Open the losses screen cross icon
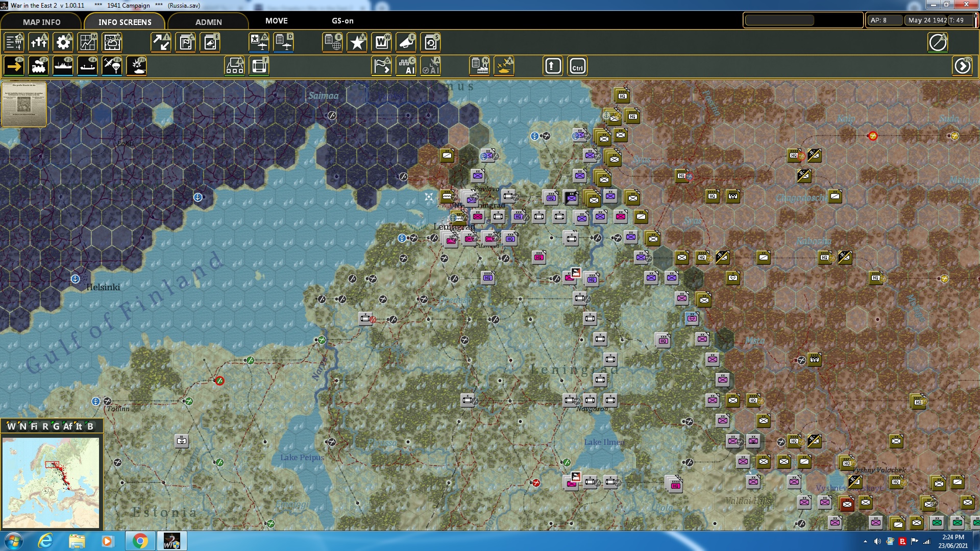980x551 pixels. tap(38, 42)
